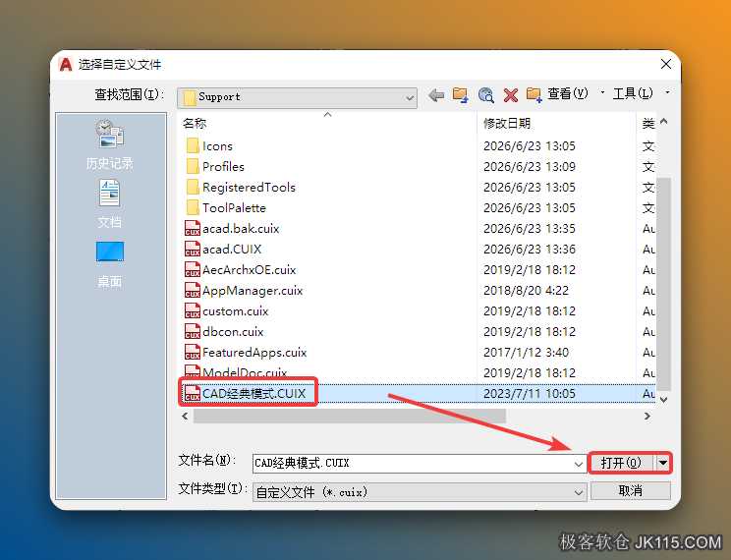731x560 pixels.
Task: Click the Profiles folder icon
Action: click(193, 166)
